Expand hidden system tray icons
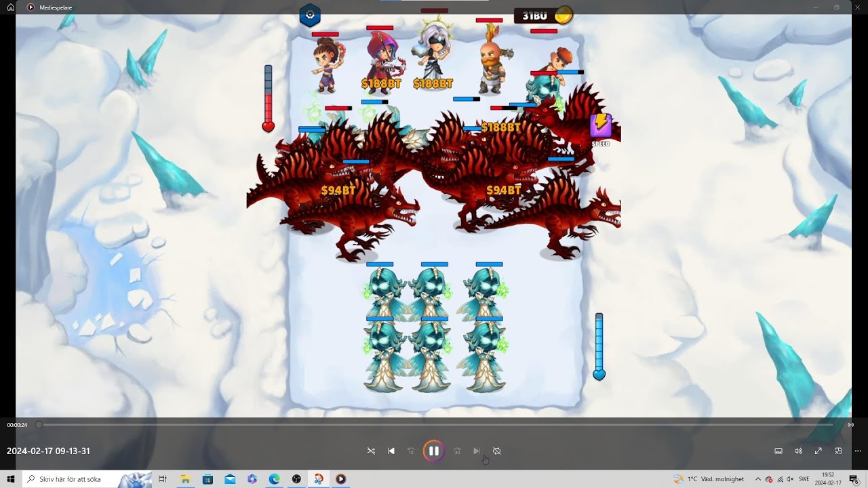Viewport: 868px width, 488px height. coord(758,479)
